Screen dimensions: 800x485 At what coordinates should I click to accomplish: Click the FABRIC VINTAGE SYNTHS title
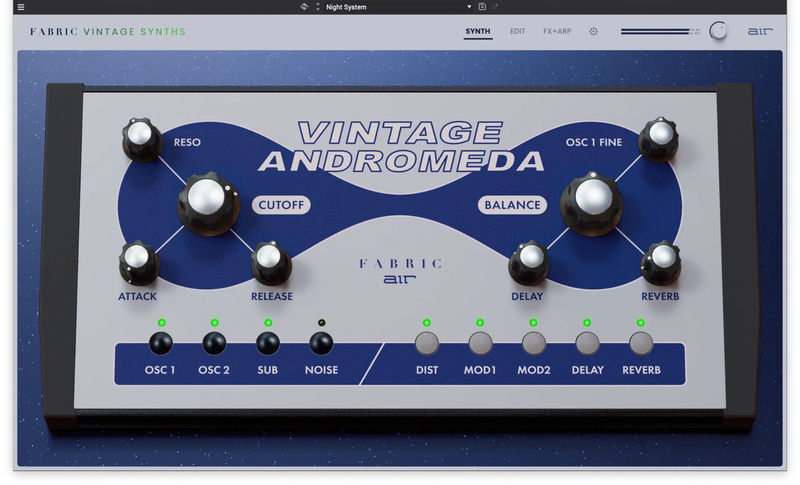108,32
